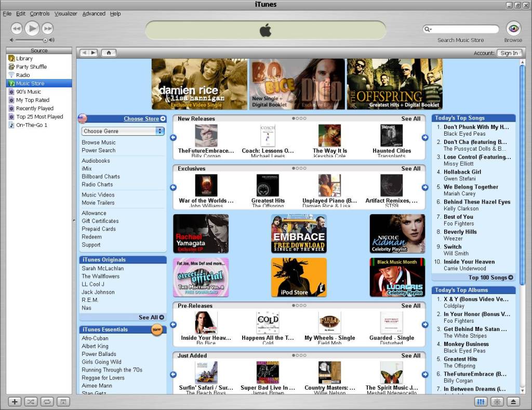
Task: Open the Visualizer menu
Action: [x=65, y=14]
